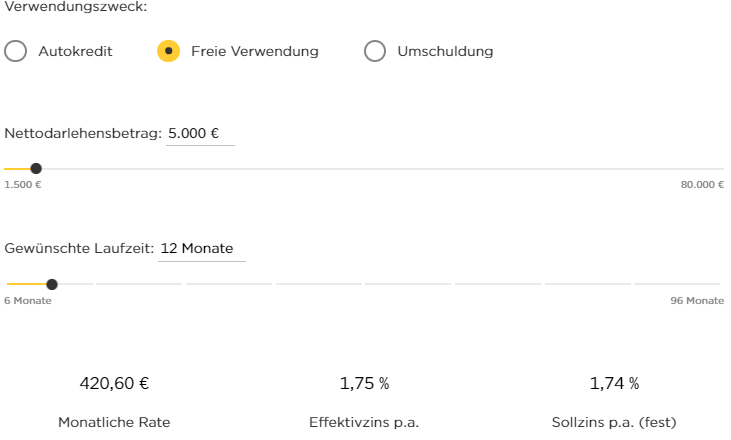Click the Gewünschte Laufzeit input field

pyautogui.click(x=201, y=248)
